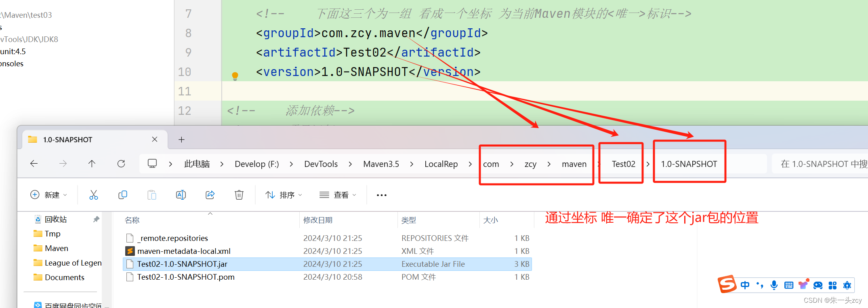Click Test02 breadcrumb
This screenshot has width=868, height=308.
point(623,164)
